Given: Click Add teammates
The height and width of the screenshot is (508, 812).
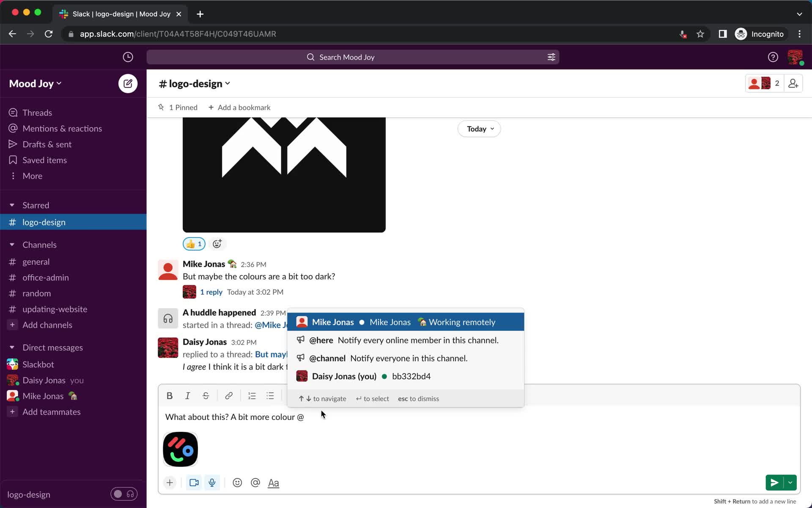Looking at the screenshot, I should pos(73,412).
